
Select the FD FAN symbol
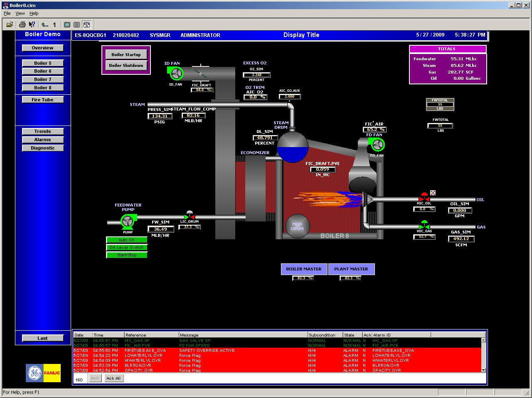[x=377, y=145]
